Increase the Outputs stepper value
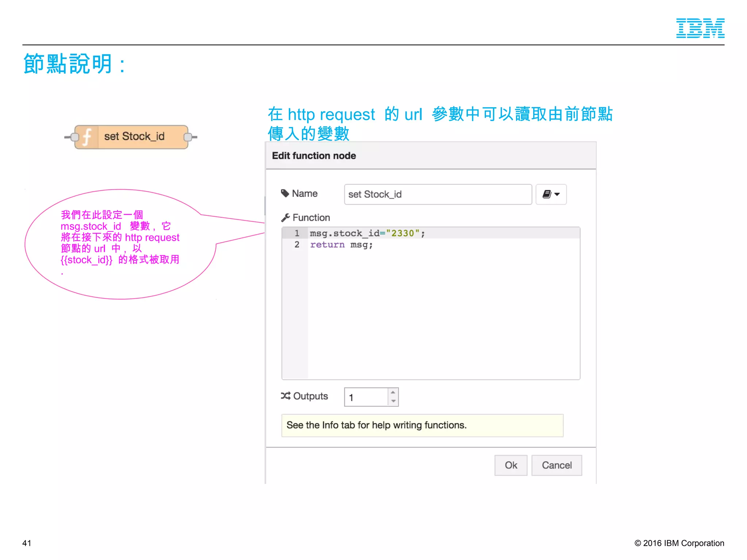Viewport: 747px width, 560px height. (393, 392)
